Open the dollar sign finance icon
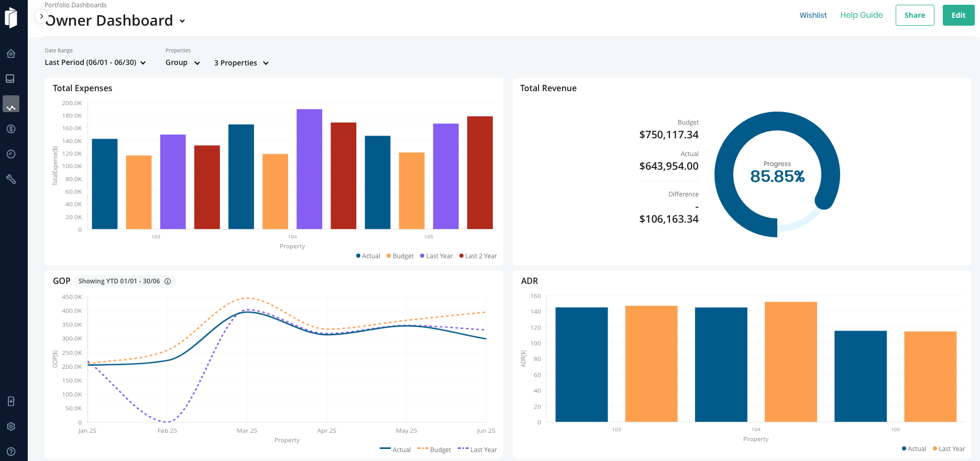 (11, 129)
